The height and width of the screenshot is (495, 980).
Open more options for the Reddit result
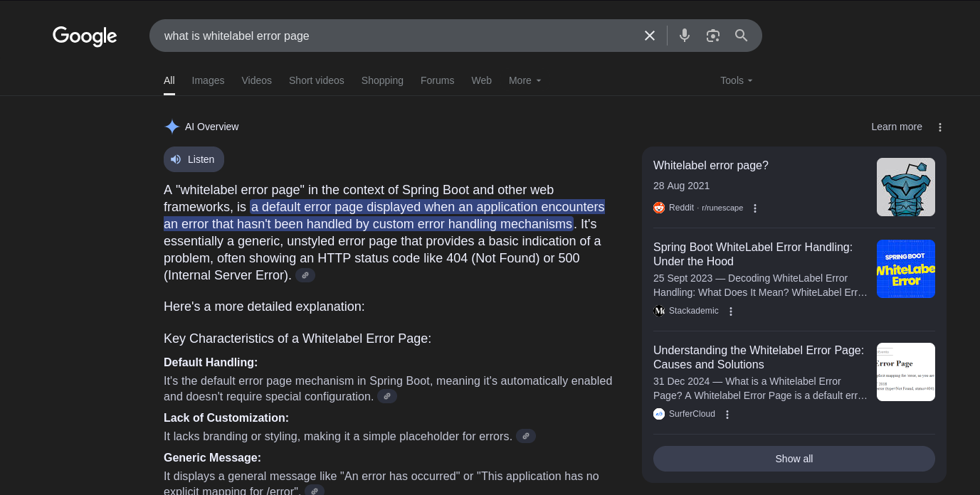pos(755,208)
